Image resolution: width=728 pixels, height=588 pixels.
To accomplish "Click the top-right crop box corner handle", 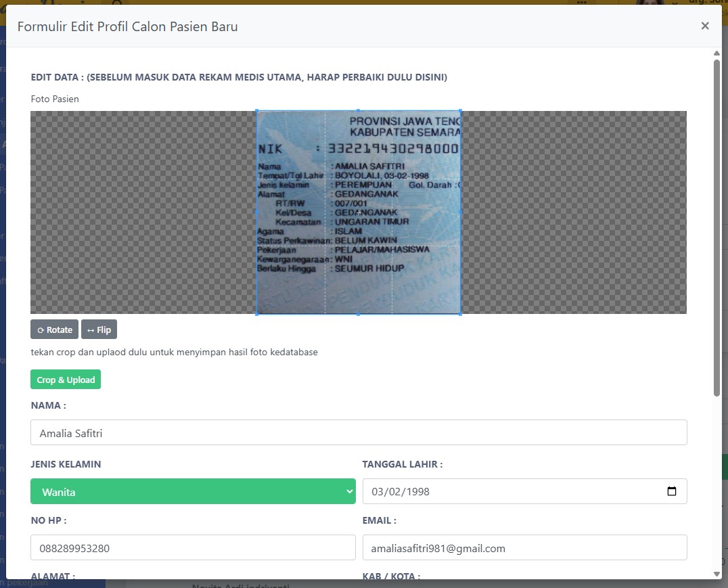I will (461, 111).
